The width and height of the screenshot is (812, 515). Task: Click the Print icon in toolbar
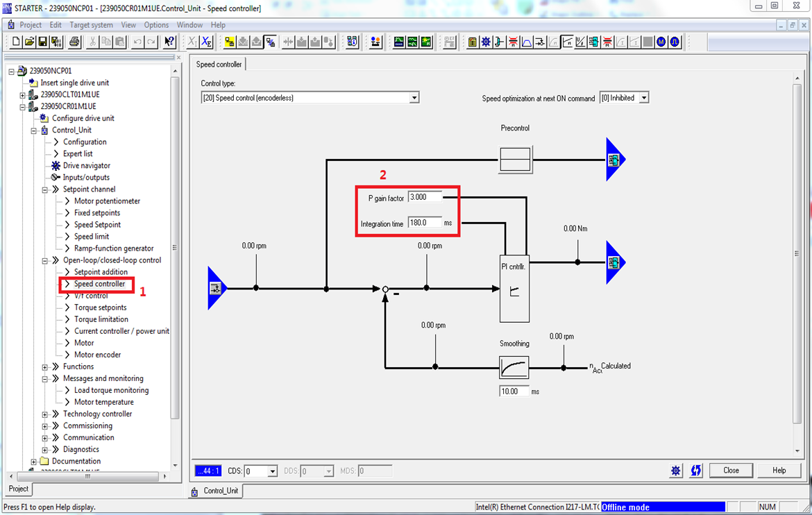[x=75, y=42]
